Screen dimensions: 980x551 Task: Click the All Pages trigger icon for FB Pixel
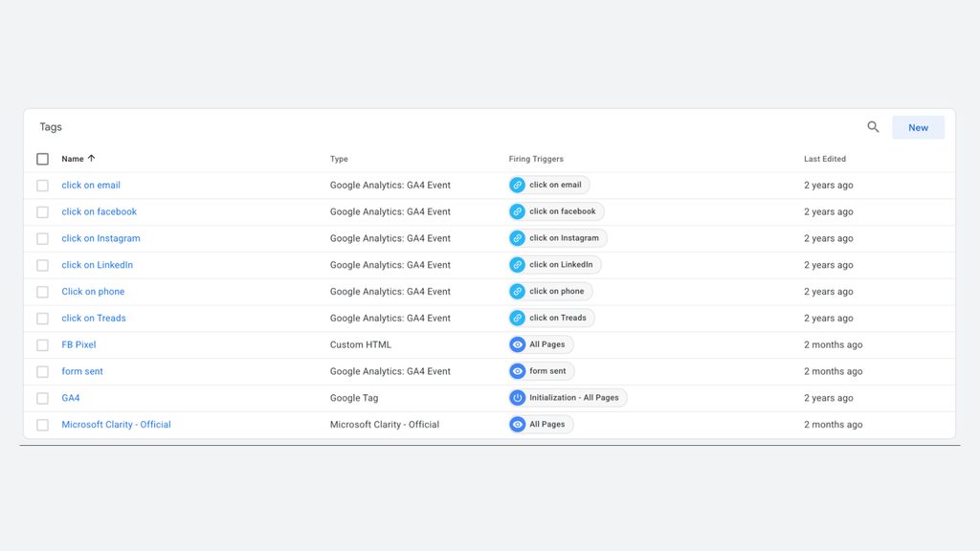[518, 344]
